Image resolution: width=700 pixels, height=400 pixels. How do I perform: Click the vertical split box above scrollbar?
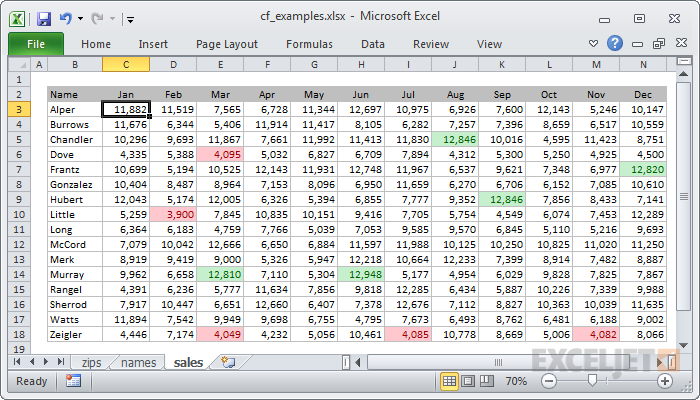[x=683, y=61]
